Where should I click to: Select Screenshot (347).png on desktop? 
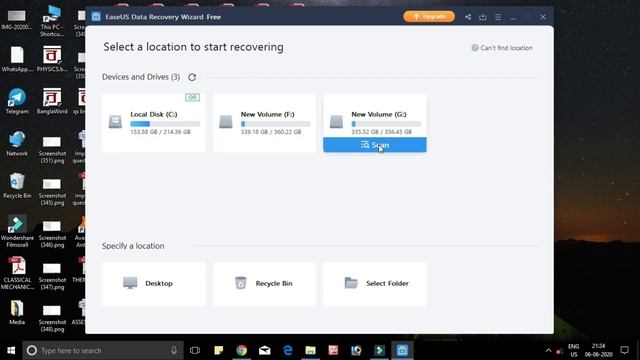(x=52, y=276)
